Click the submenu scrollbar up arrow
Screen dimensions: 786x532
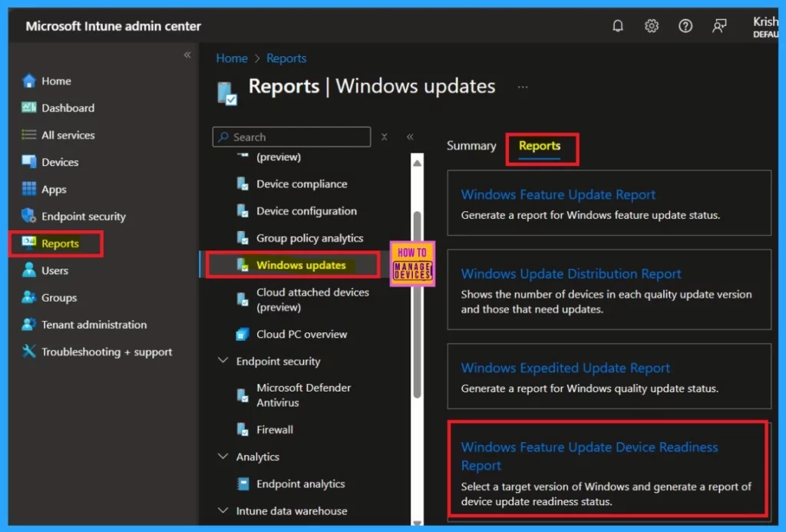tap(417, 163)
